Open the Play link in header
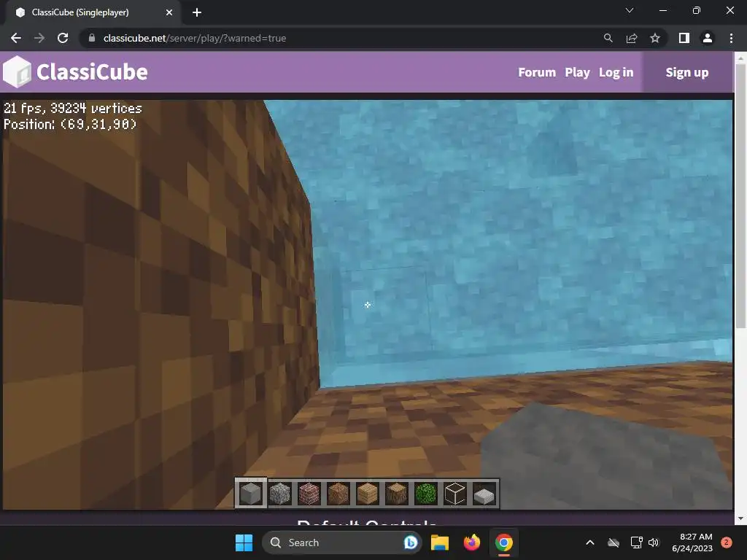The width and height of the screenshot is (747, 560). pos(578,72)
